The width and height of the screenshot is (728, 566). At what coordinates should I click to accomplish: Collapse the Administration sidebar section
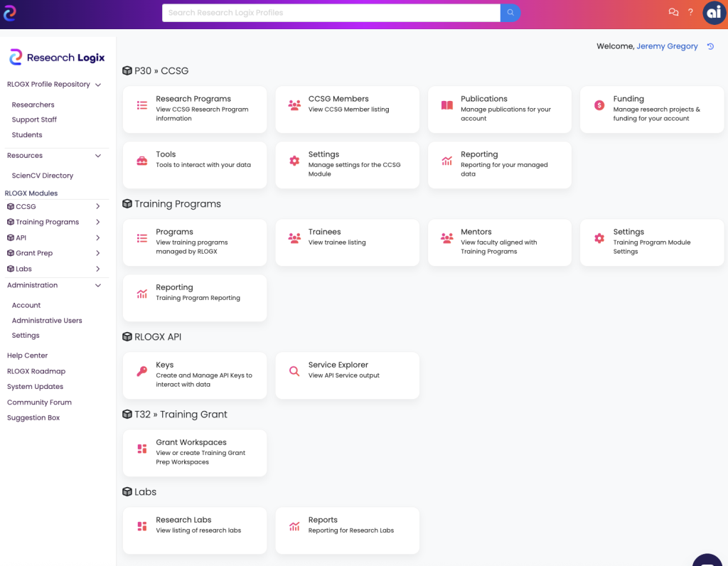(98, 285)
